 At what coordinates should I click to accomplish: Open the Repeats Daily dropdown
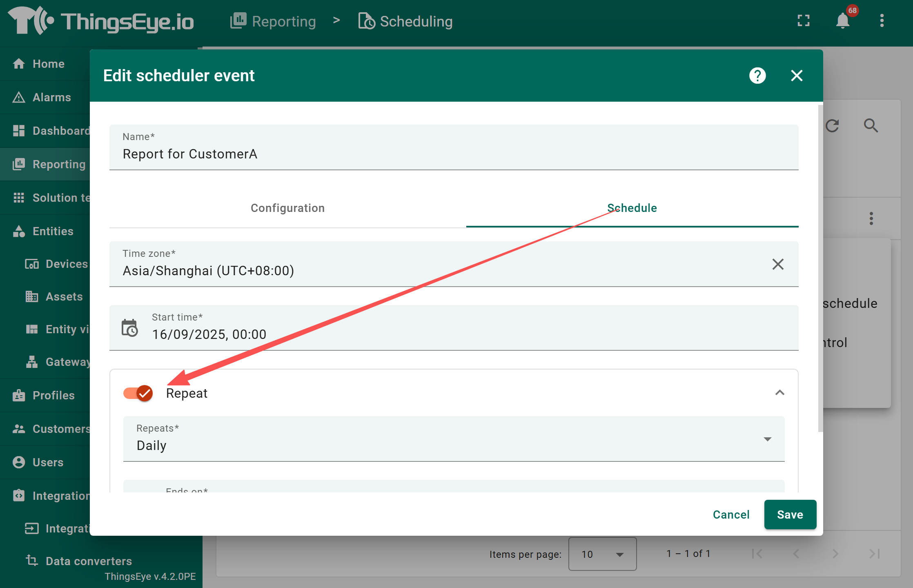point(453,439)
